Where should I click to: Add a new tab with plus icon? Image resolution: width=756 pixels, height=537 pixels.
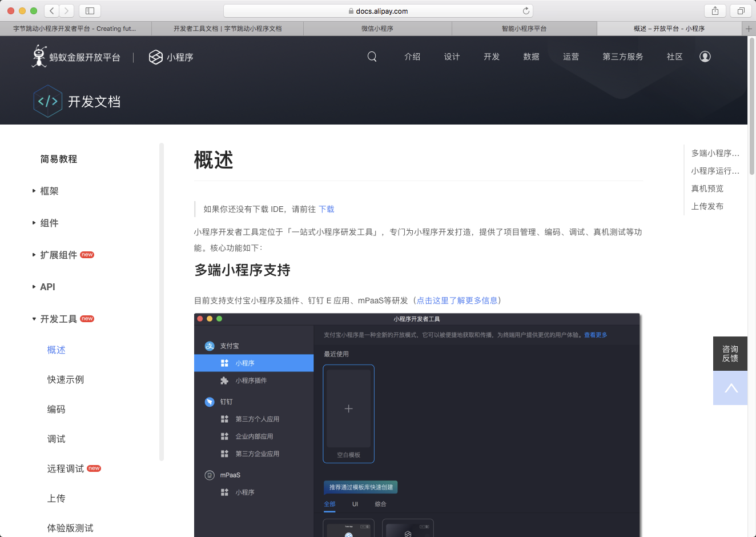click(x=749, y=29)
